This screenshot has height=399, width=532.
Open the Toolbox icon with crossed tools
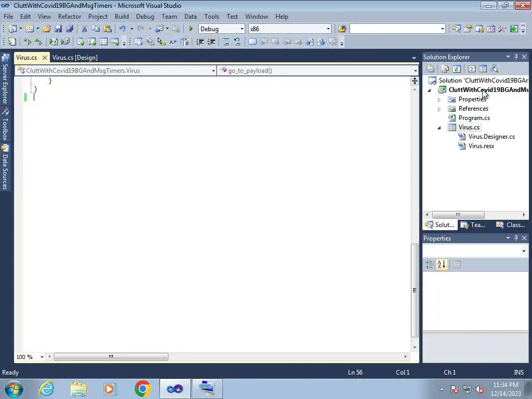pos(502,29)
